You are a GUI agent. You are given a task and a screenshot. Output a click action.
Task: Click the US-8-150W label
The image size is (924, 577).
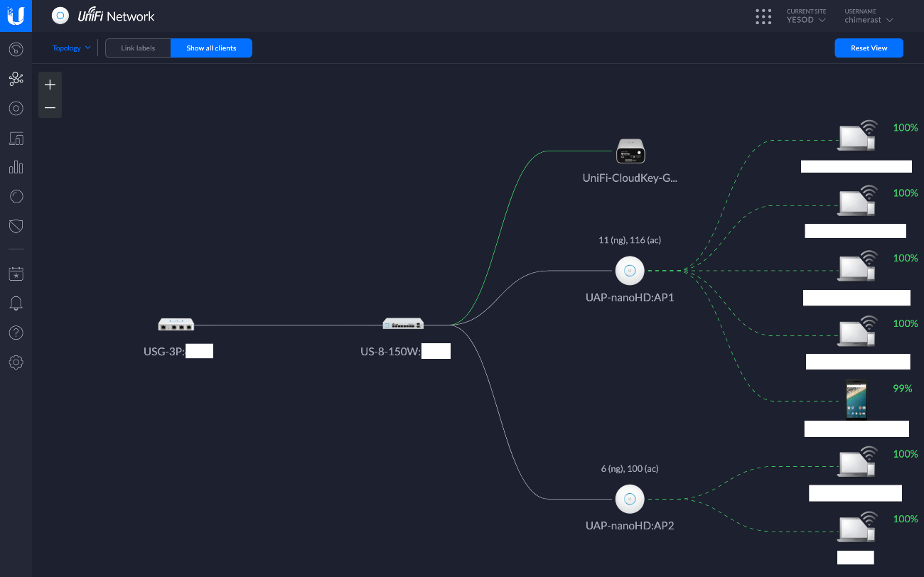391,351
